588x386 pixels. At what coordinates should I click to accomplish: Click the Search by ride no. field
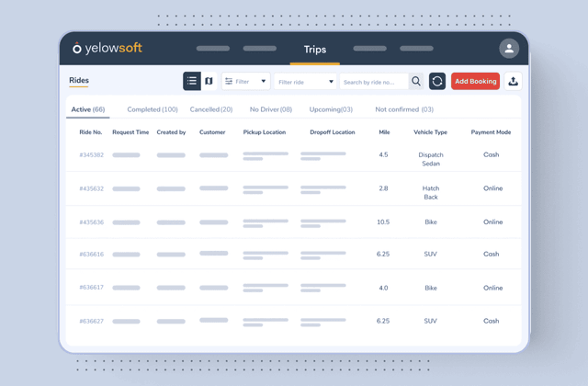(372, 82)
